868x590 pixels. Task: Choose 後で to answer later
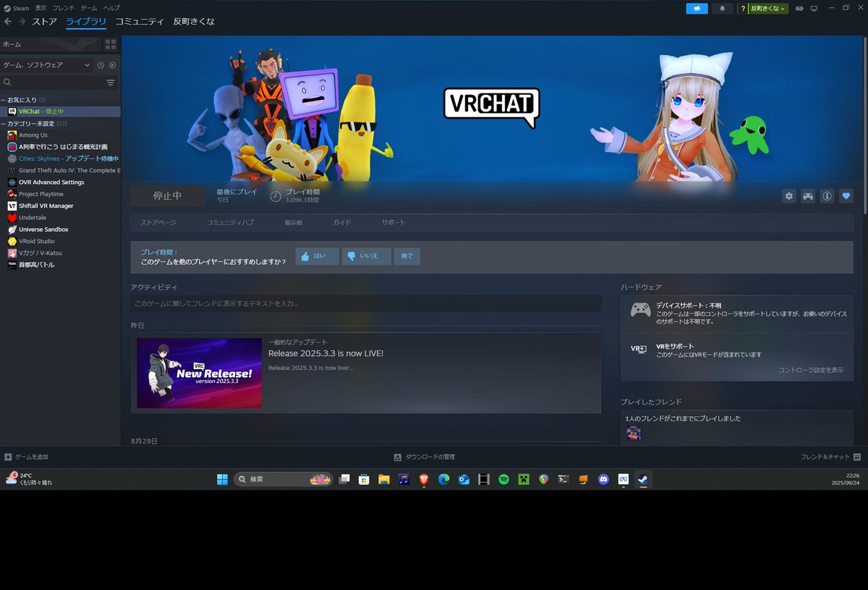[x=407, y=256]
